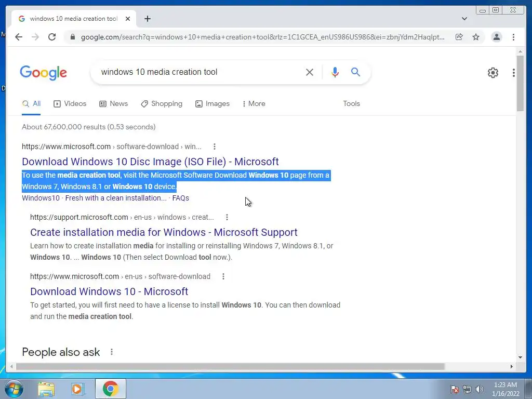Click the About 67,600,000 results text
Screen dimensions: 532x399
(x=89, y=127)
